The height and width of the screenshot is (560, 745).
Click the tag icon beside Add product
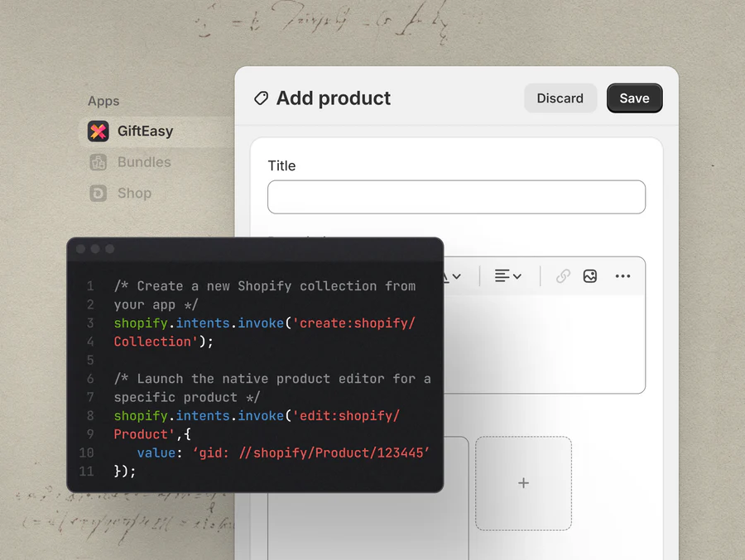click(x=261, y=98)
